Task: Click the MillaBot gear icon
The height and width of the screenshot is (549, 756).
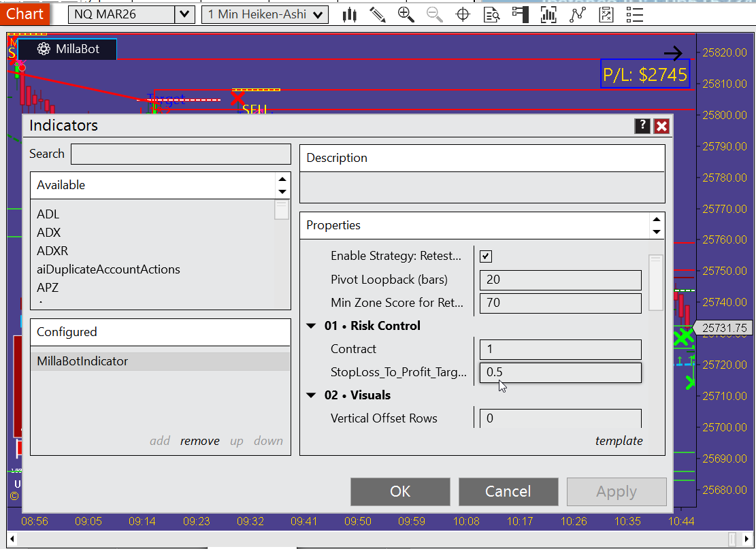Action: coord(44,49)
